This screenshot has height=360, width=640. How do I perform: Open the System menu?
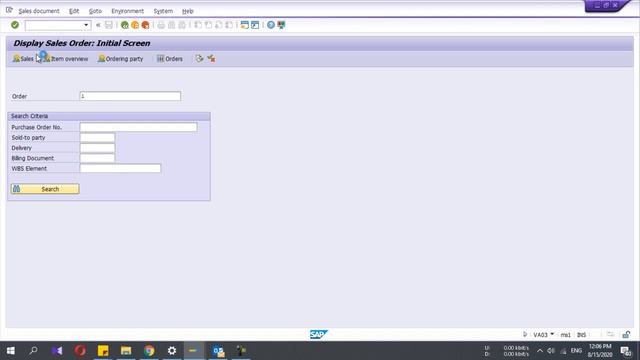click(163, 11)
